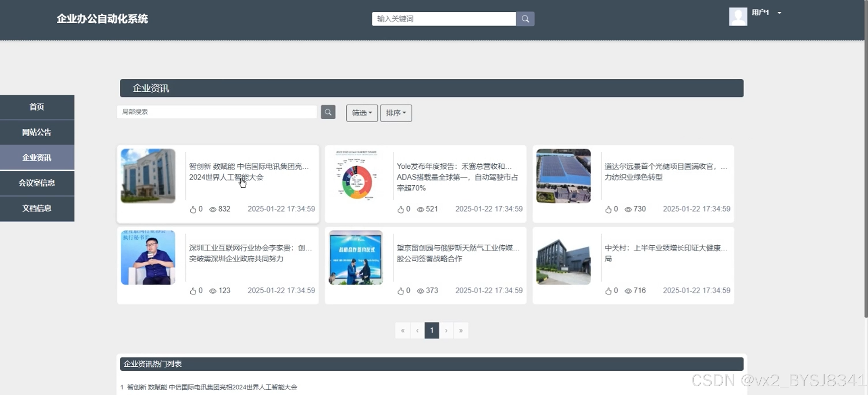Open the 筛选 filter dropdown
Image resolution: width=868 pixels, height=395 pixels.
[361, 113]
